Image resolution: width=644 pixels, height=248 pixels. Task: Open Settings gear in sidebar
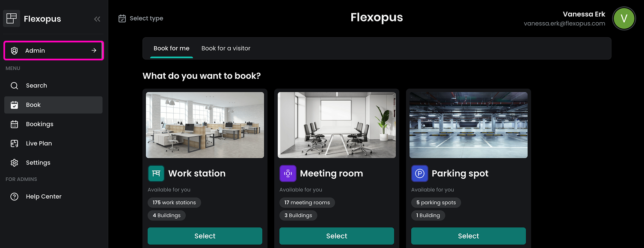(14, 163)
